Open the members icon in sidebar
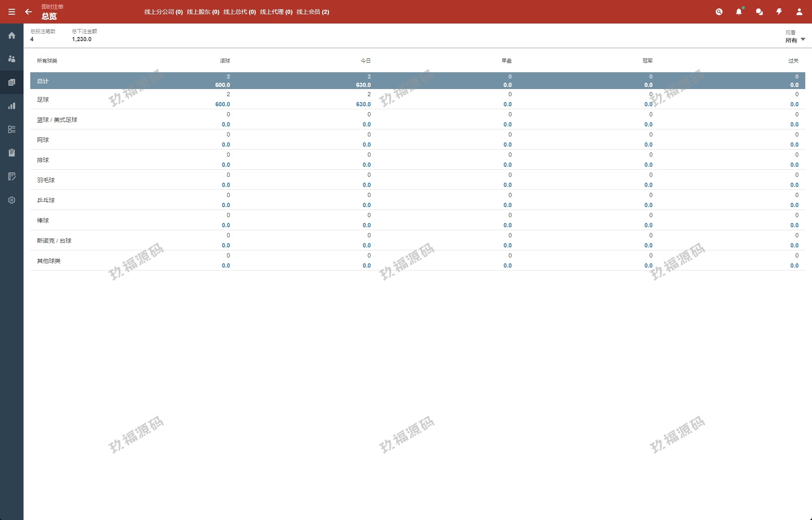812x520 pixels. tap(12, 59)
